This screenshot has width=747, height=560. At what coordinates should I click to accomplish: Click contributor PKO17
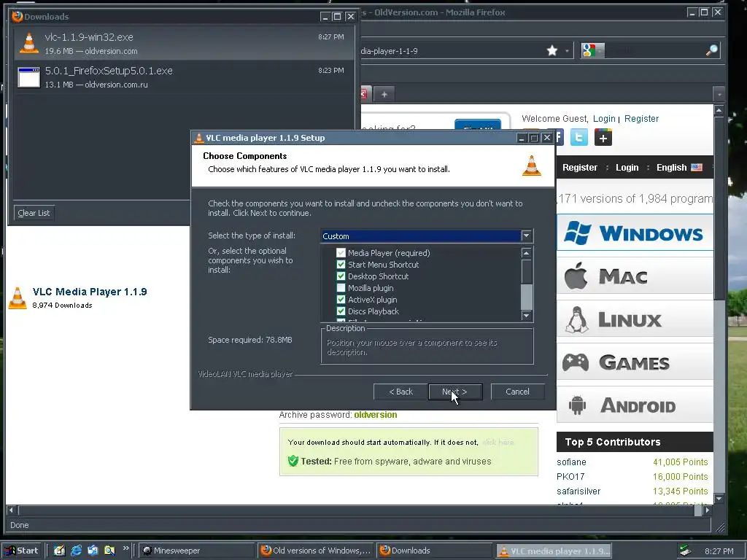pyautogui.click(x=570, y=477)
